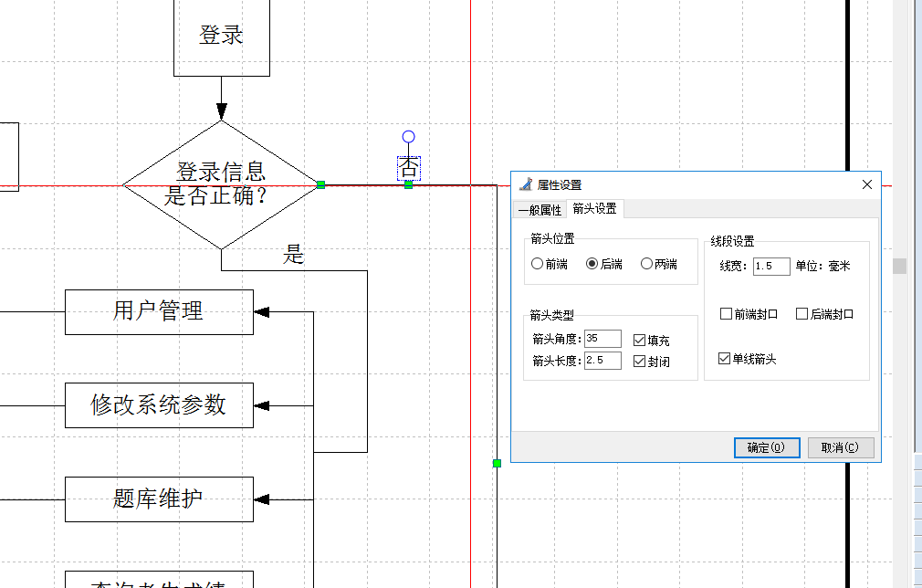Close the 属性设置 dialog
Viewport: 922px width, 588px height.
[866, 184]
